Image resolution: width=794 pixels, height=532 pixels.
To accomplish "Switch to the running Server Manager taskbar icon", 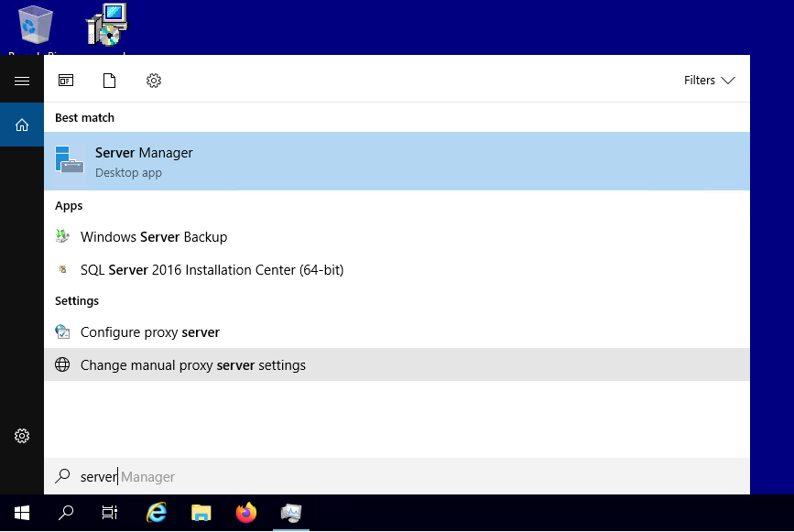I will pos(291,513).
